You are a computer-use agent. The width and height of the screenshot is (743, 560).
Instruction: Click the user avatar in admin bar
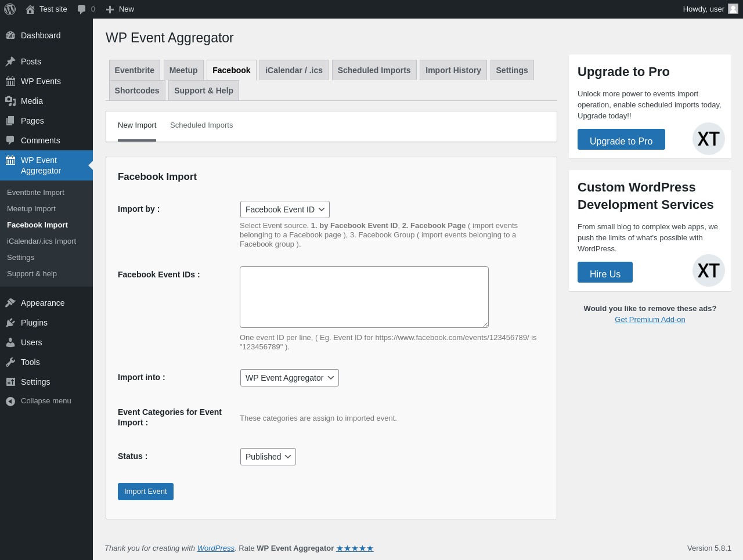pyautogui.click(x=733, y=9)
